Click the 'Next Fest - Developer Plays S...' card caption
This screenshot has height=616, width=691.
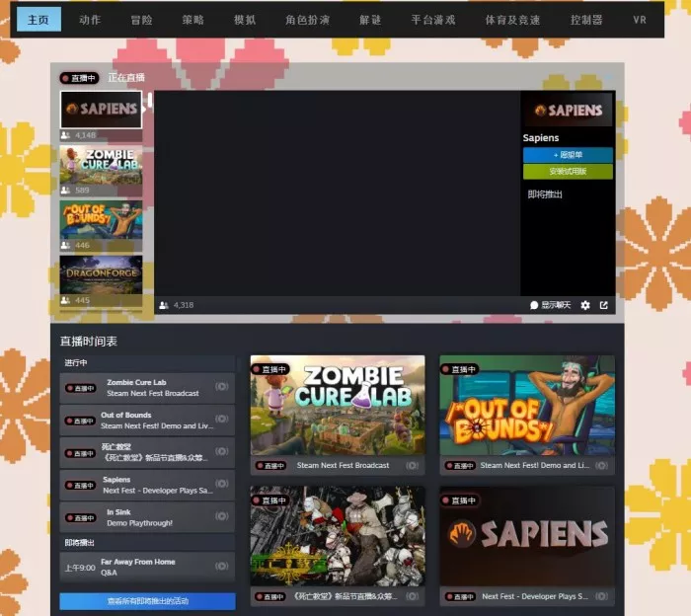535,596
